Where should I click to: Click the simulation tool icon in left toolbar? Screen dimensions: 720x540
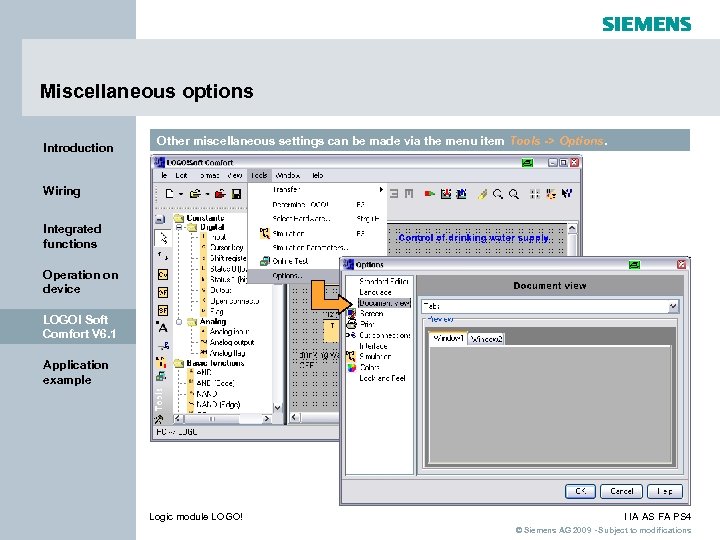pos(161,362)
